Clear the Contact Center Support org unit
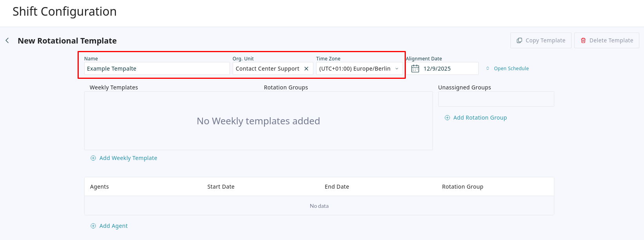Viewport: 644px width, 240px height. (x=306, y=69)
